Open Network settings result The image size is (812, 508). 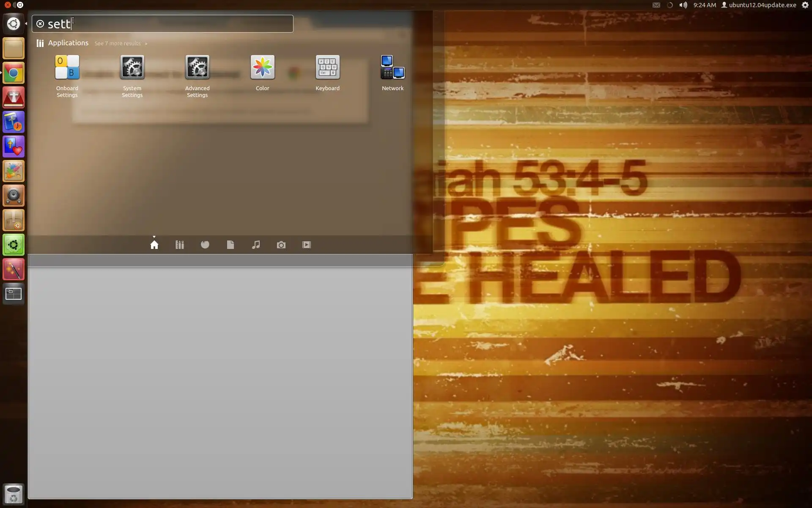pyautogui.click(x=392, y=69)
